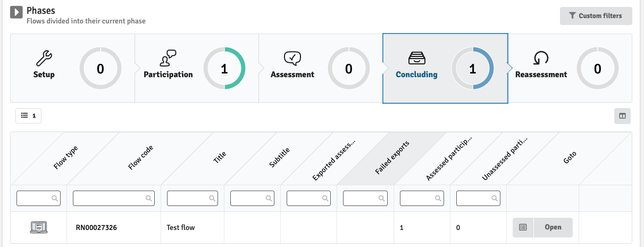Click flow code RN00027326
The height and width of the screenshot is (247, 644).
96,228
